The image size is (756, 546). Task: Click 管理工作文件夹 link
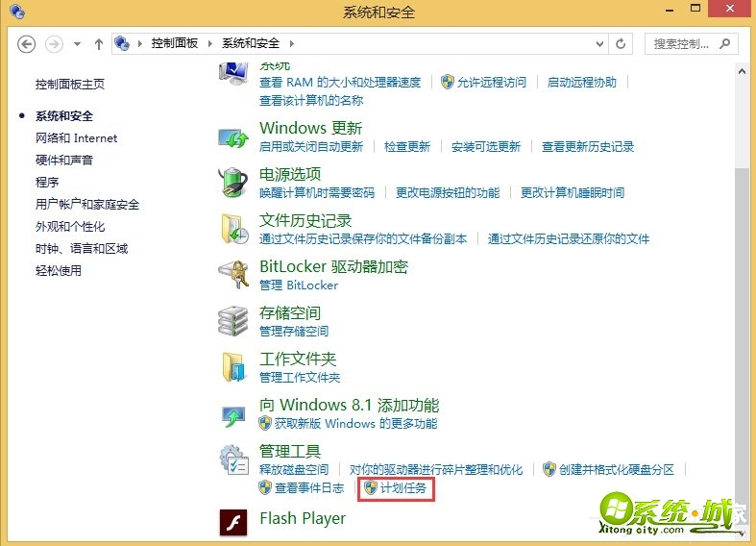(x=300, y=377)
